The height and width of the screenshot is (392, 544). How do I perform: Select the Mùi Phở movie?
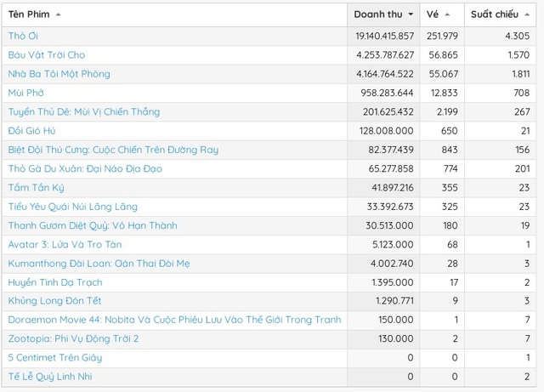click(x=25, y=93)
